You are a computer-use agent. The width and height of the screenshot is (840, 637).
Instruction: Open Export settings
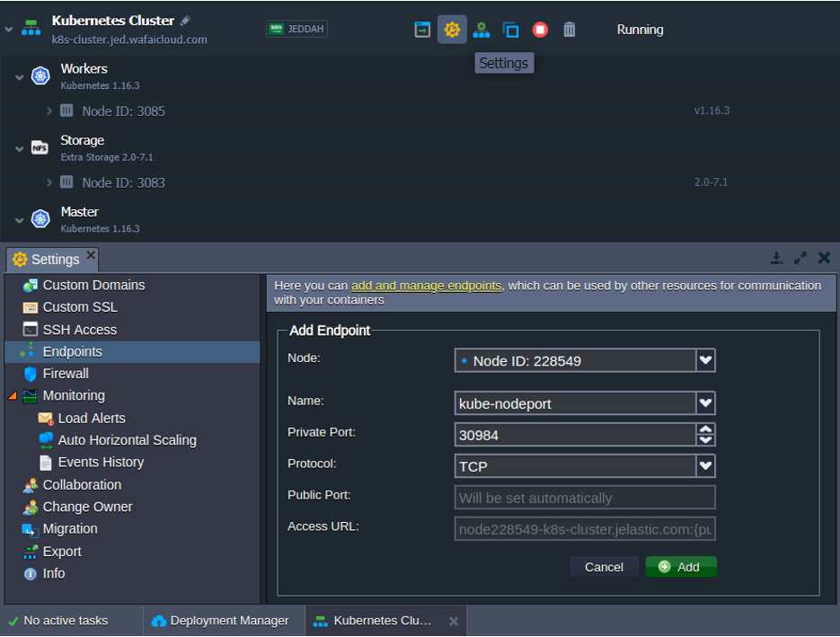[62, 552]
